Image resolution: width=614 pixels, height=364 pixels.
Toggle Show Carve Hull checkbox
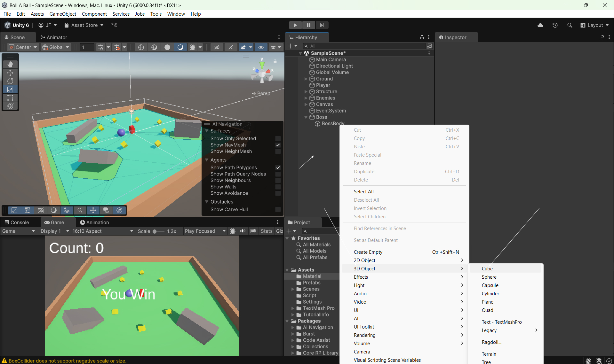click(278, 210)
